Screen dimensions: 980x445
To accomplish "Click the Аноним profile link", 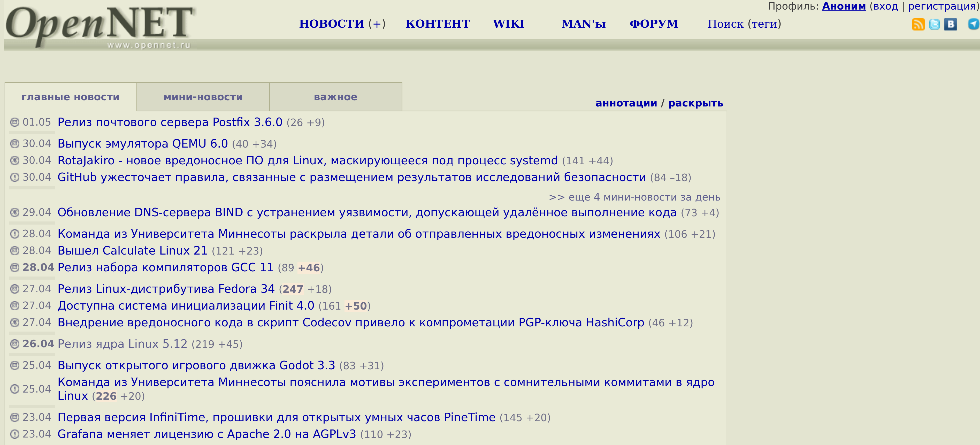I will pos(844,6).
